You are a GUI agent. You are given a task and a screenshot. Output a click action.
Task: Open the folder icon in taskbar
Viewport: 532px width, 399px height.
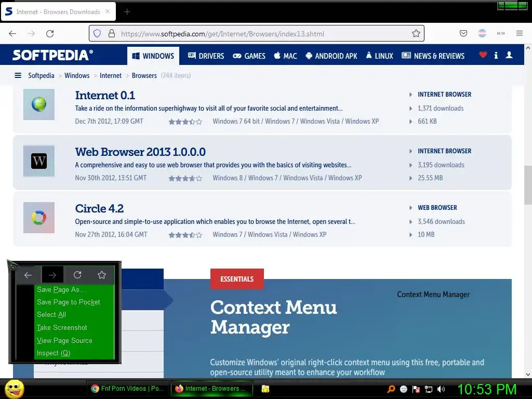point(265,389)
